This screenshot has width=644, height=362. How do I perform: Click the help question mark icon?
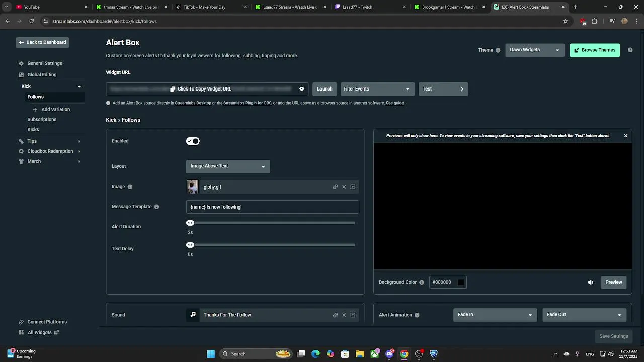[x=630, y=50]
